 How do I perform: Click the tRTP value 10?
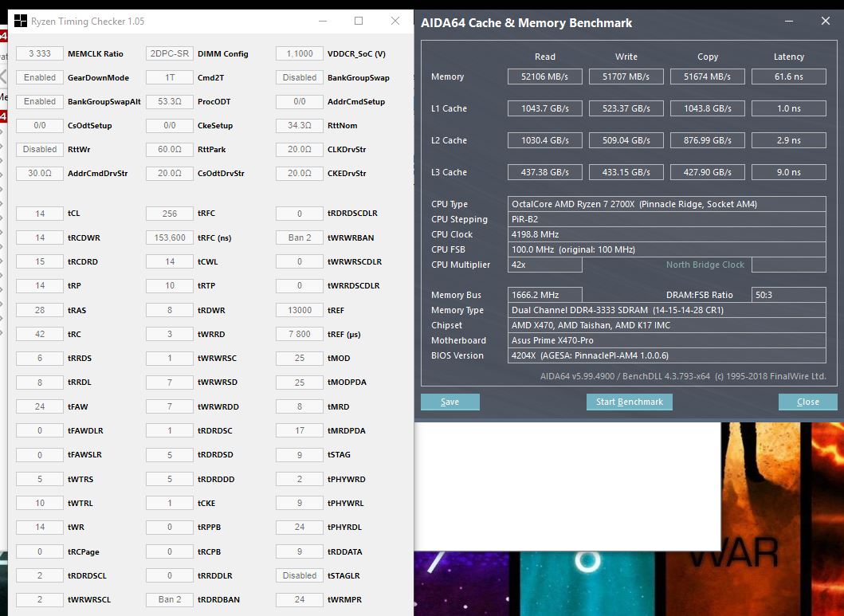tap(170, 285)
